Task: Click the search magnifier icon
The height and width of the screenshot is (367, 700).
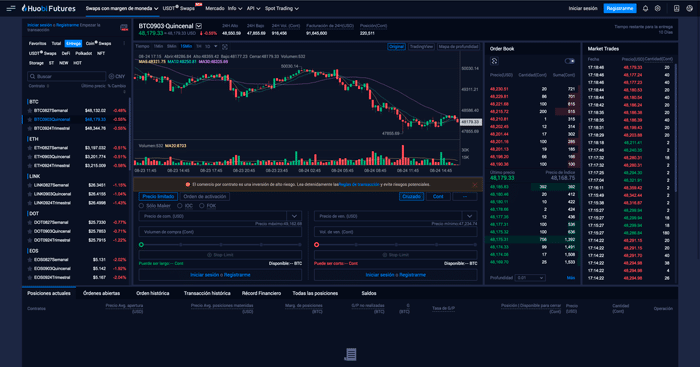Action: coord(32,76)
